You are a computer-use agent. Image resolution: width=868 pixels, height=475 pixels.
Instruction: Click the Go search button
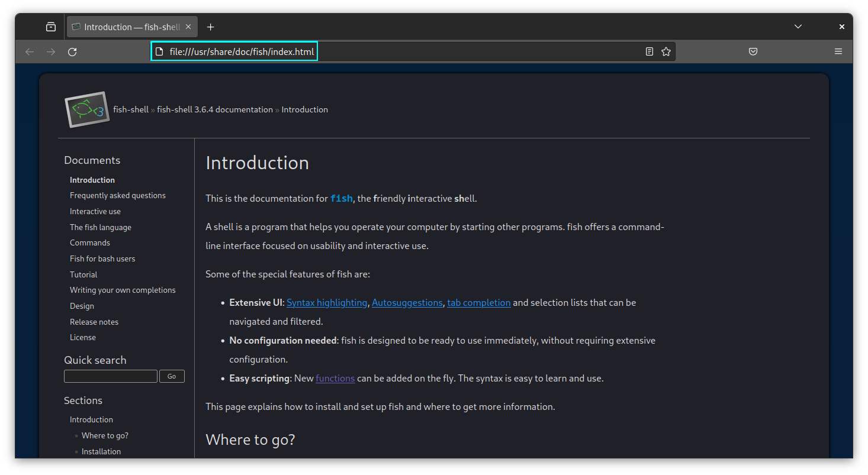coord(172,376)
